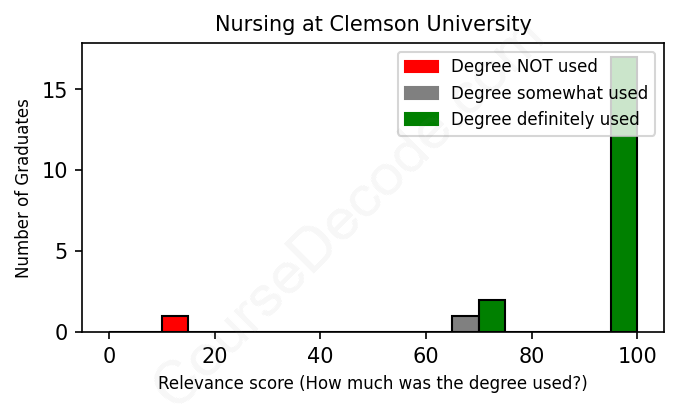
Task: Click the y-axis tick label 10
Action: (x=57, y=171)
